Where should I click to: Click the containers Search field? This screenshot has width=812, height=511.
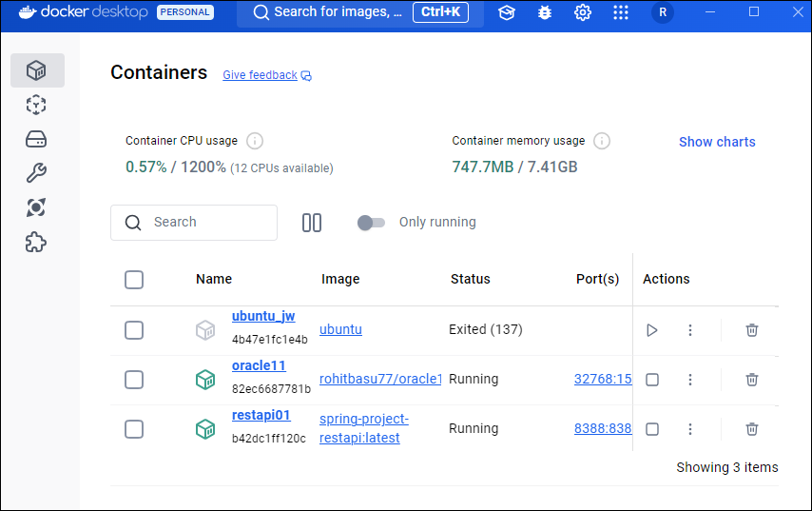coord(194,223)
